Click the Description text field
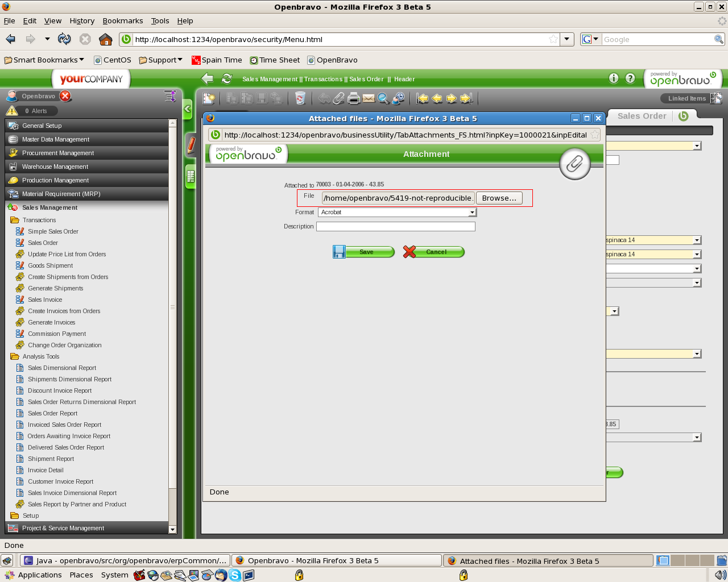 [395, 226]
